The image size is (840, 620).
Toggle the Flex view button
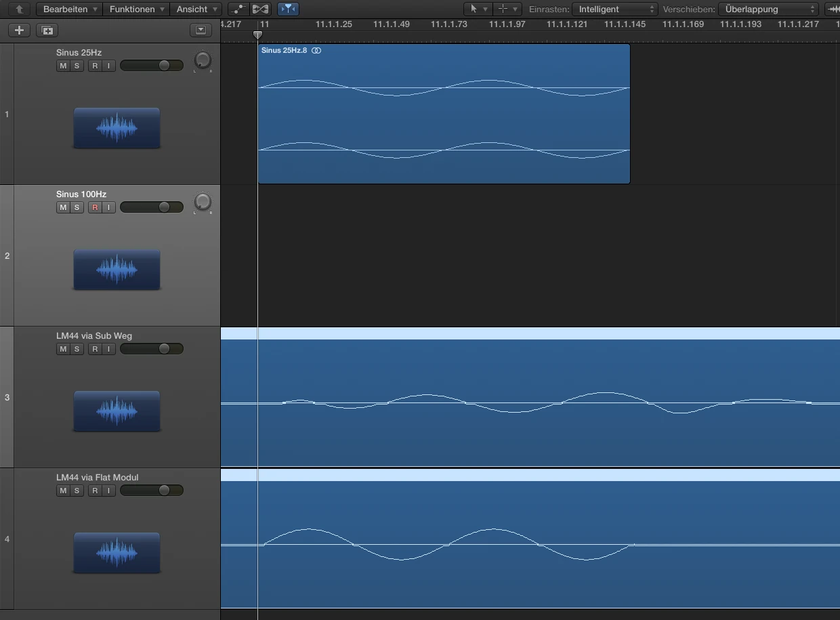[x=260, y=9]
